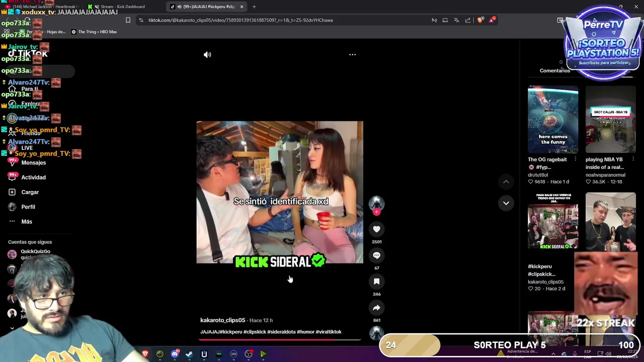
Task: Open kakaroto_clips05 username link
Action: [x=222, y=320]
